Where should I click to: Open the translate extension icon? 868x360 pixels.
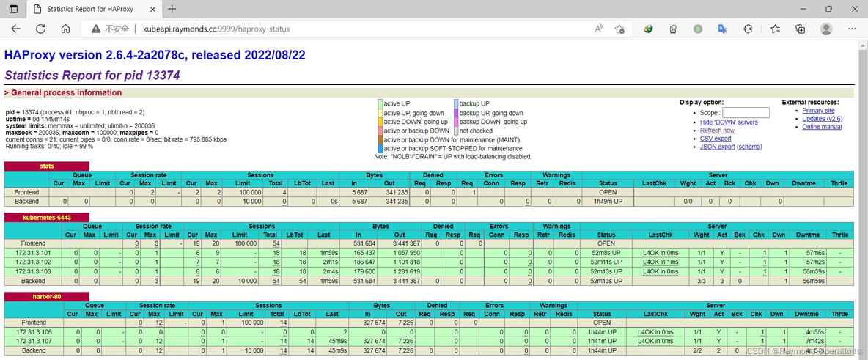coord(722,29)
